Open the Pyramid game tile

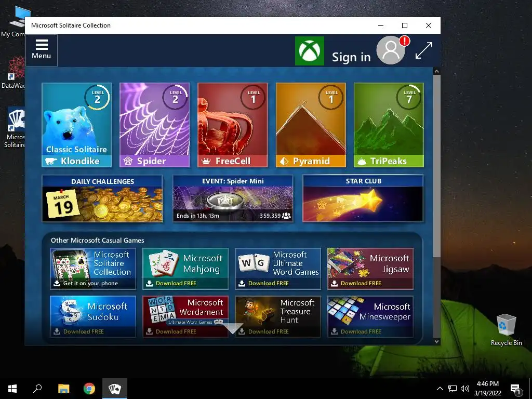tap(311, 125)
